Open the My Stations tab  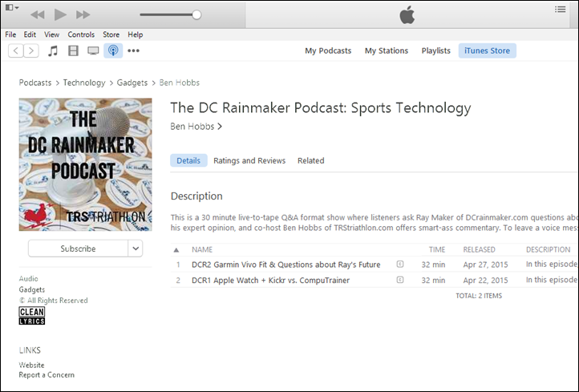tap(387, 51)
